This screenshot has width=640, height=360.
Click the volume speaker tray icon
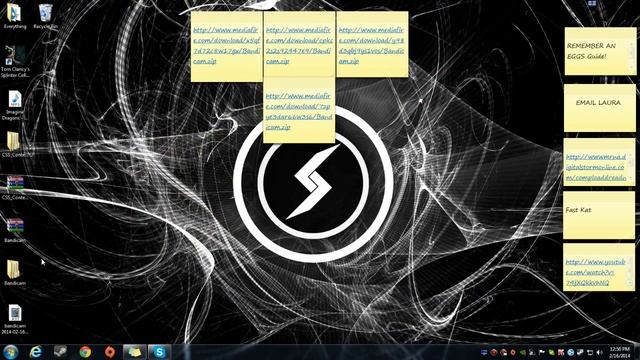click(599, 352)
